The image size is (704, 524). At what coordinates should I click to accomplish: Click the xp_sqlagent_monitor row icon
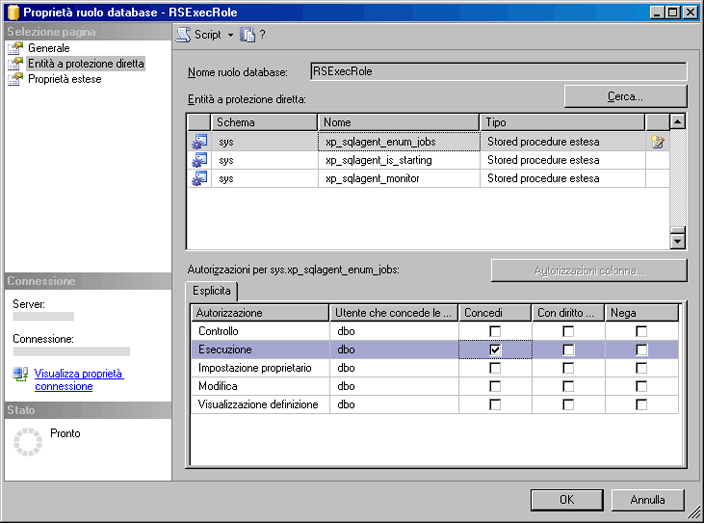[199, 178]
